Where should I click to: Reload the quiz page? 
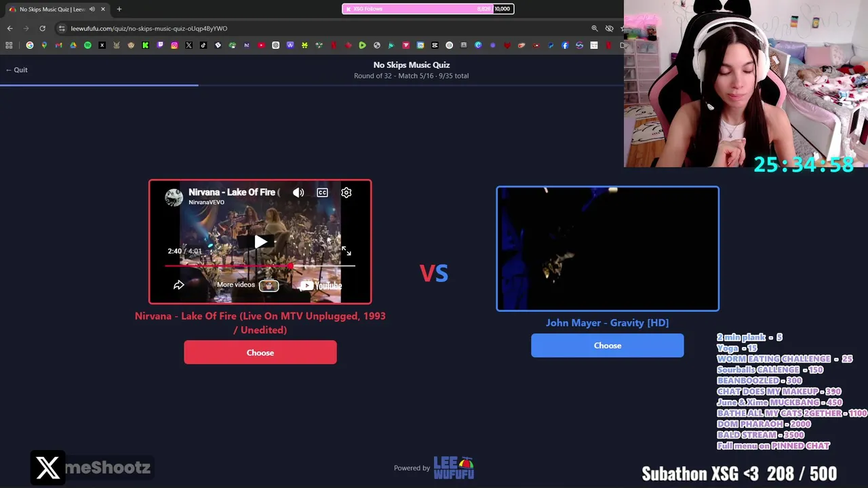click(42, 28)
